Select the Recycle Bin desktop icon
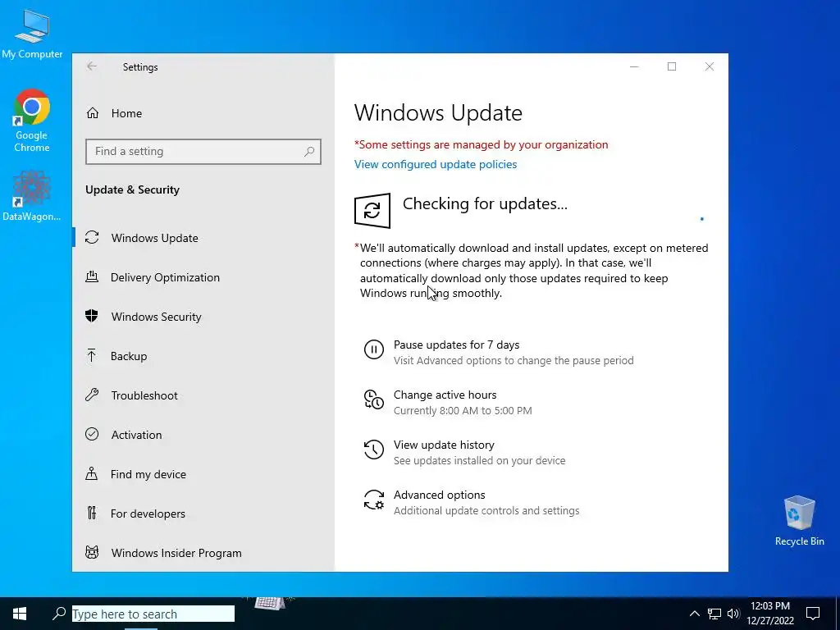Image resolution: width=840 pixels, height=630 pixels. click(x=799, y=521)
